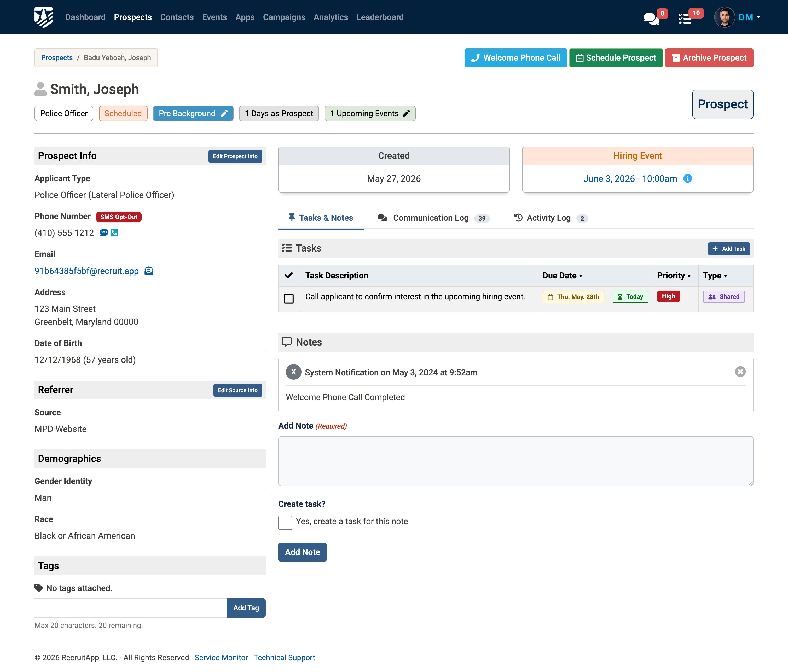Dismiss the System Notification note
This screenshot has height=672, width=788.
pyautogui.click(x=740, y=372)
